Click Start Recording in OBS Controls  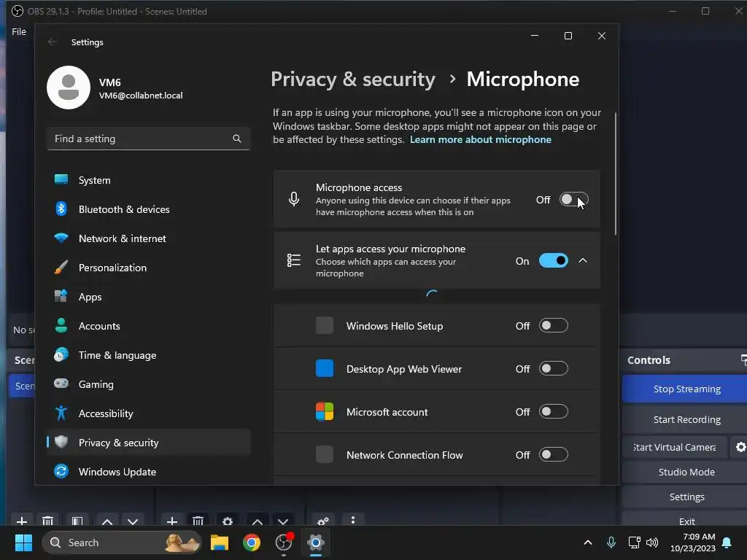686,419
